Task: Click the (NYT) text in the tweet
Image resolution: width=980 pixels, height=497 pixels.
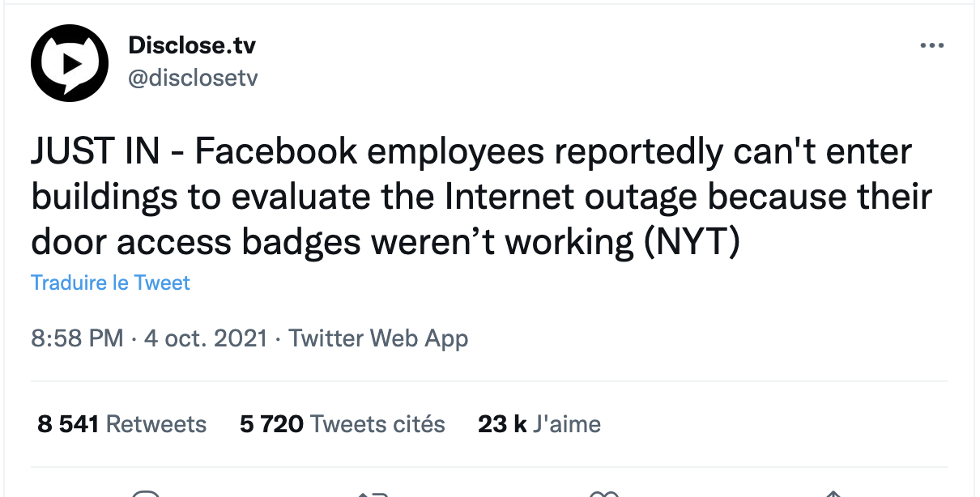Action: point(692,241)
